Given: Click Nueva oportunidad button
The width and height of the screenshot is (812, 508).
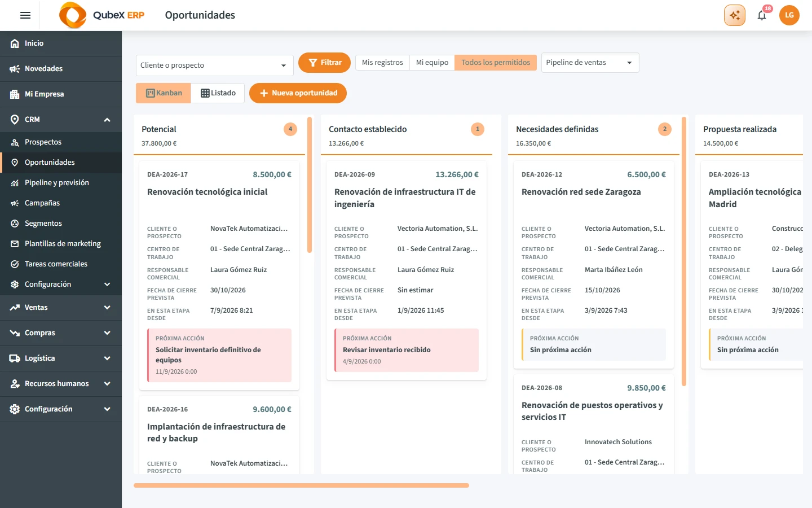Looking at the screenshot, I should pos(298,93).
